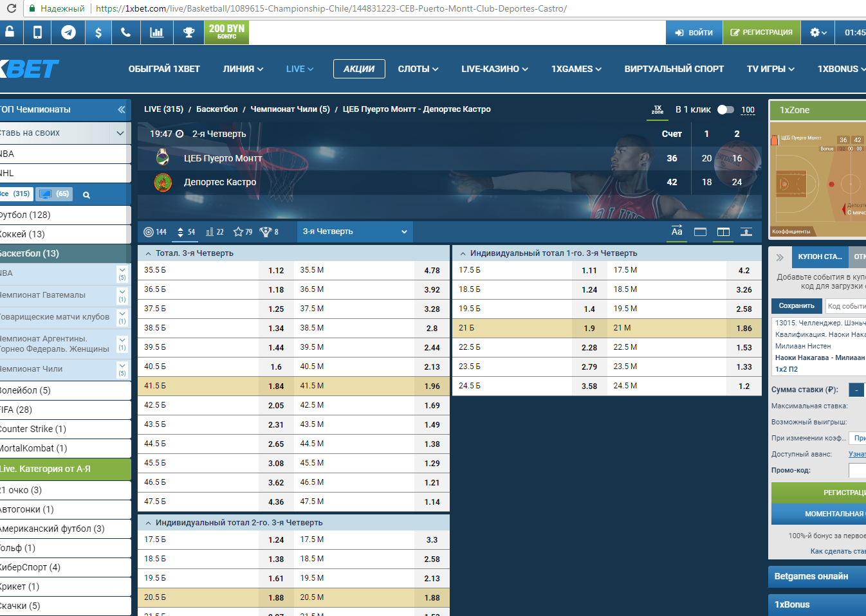866x616 pixels.
Task: Claim the 200 BYN бонус button
Action: (226, 32)
